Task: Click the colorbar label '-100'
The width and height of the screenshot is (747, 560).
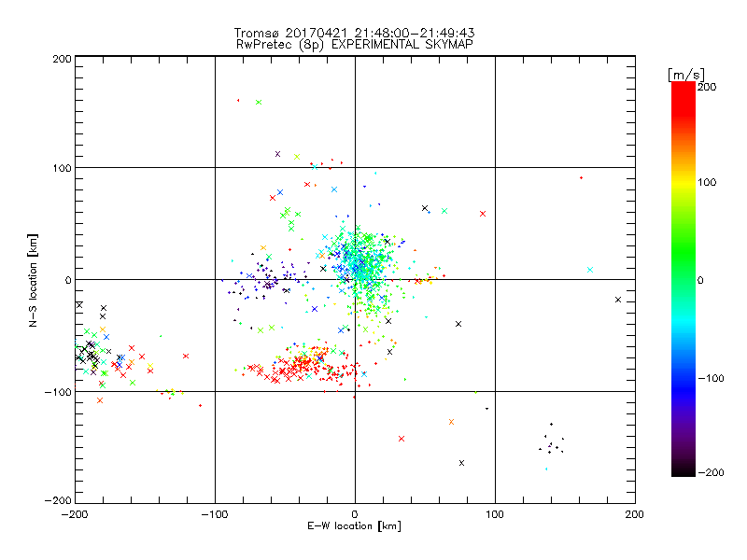Action: tap(711, 379)
